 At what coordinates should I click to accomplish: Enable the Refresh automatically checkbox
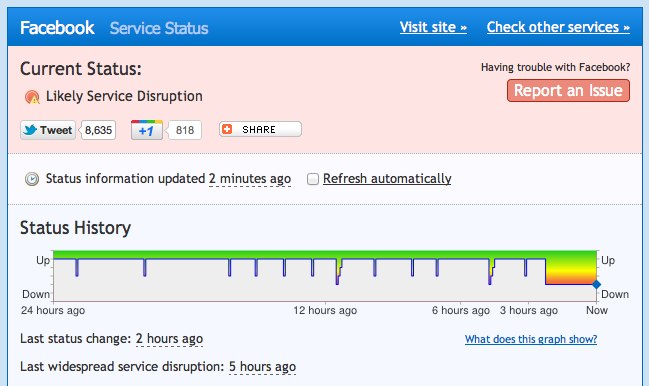tap(312, 179)
